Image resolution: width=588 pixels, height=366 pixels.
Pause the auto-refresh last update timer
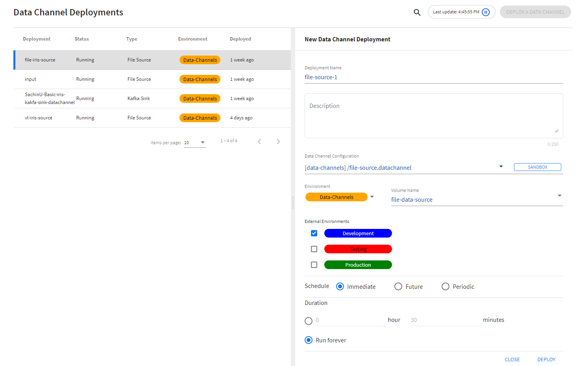(x=486, y=12)
